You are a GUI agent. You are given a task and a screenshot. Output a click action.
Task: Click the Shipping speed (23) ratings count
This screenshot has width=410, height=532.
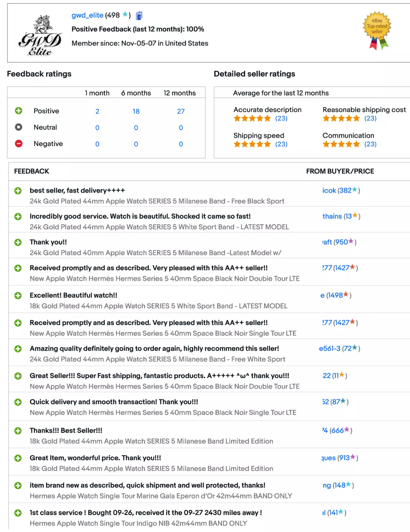[x=281, y=144]
